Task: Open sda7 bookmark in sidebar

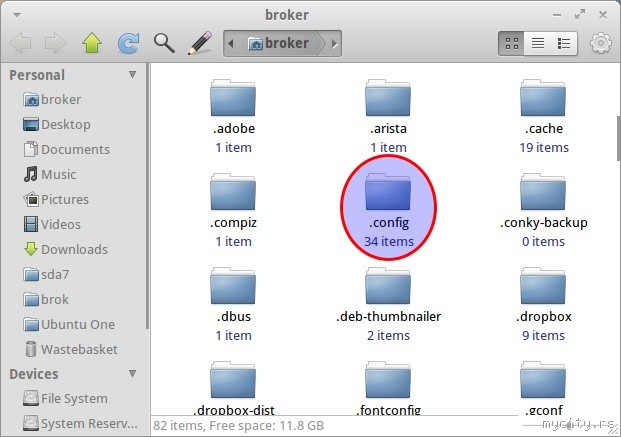Action: coord(46,274)
